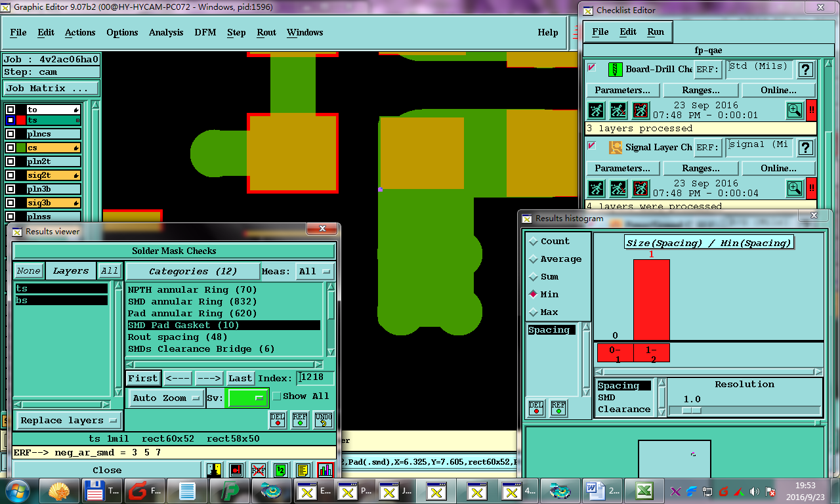Open Replace layers dropdown
This screenshot has width=840, height=504.
point(69,421)
